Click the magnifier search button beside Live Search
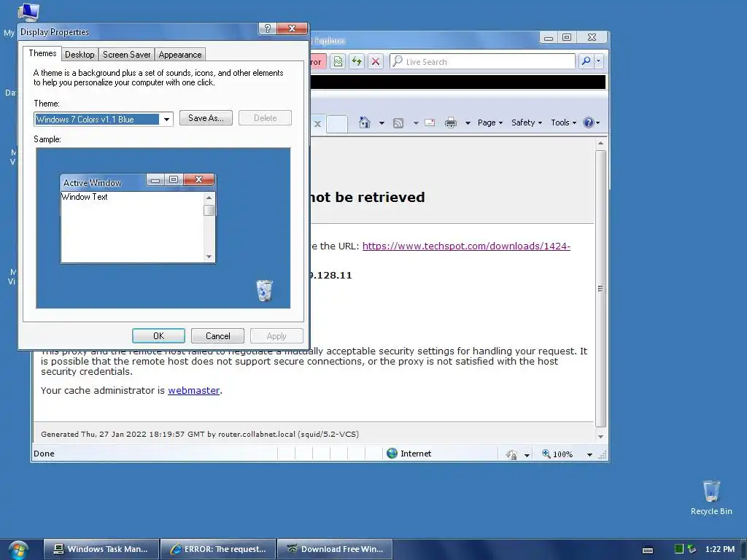The image size is (747, 560). coord(586,61)
